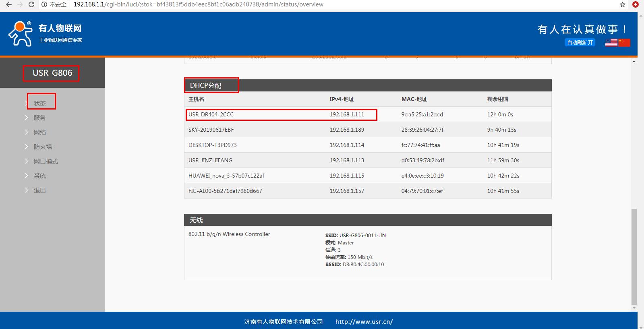Image resolution: width=644 pixels, height=329 pixels.
Task: Switch language using the US flag icon
Action: click(x=611, y=42)
